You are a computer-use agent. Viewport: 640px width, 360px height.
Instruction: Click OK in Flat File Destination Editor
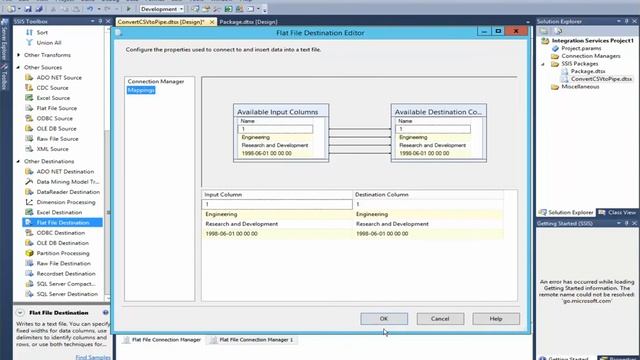pos(384,319)
